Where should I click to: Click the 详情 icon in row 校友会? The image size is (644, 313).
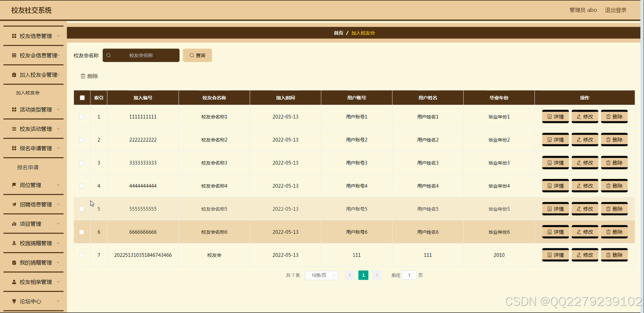[x=550, y=255]
